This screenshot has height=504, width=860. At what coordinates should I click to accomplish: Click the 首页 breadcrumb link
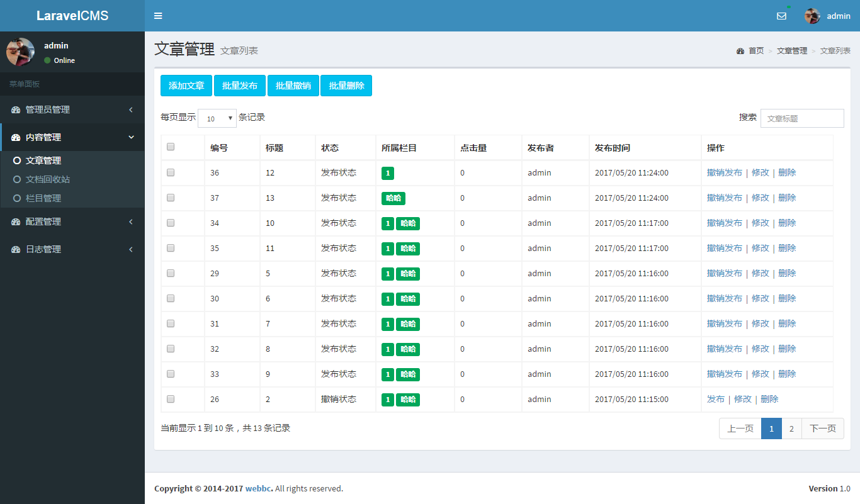pyautogui.click(x=756, y=51)
